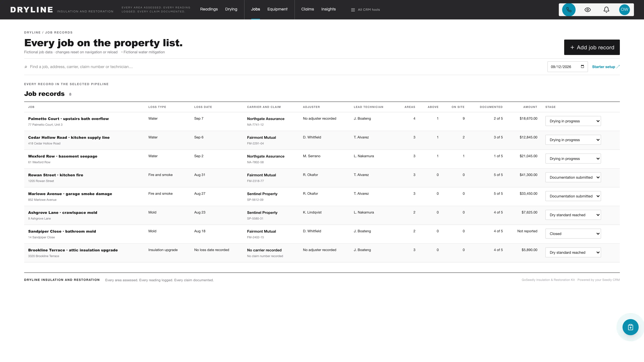Viewport: 644px width, 362px height.
Task: Click the LEAD TECHNICIAN column header
Action: (368, 107)
